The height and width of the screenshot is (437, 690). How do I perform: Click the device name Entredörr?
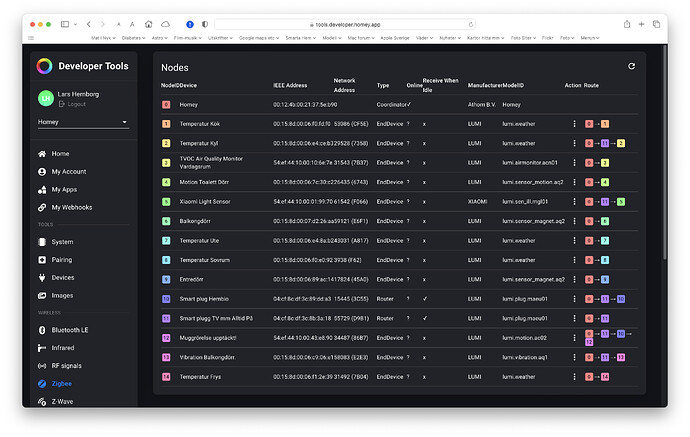tap(191, 279)
